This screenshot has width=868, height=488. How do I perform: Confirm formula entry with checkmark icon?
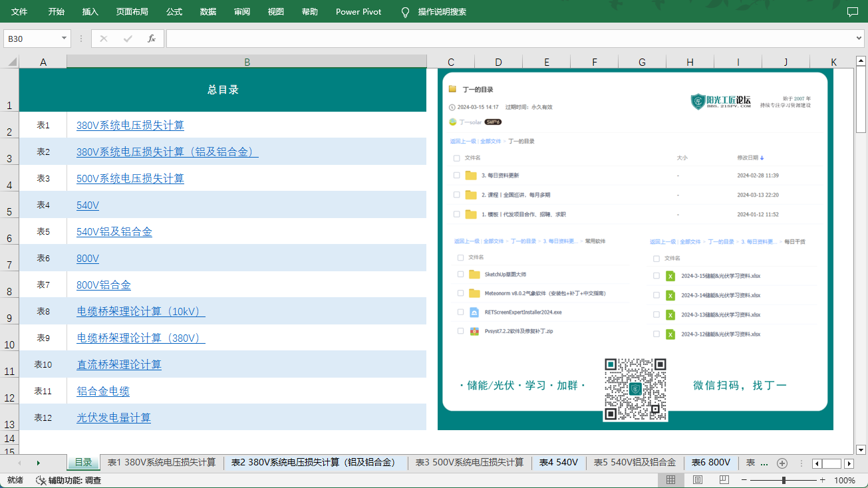[128, 39]
